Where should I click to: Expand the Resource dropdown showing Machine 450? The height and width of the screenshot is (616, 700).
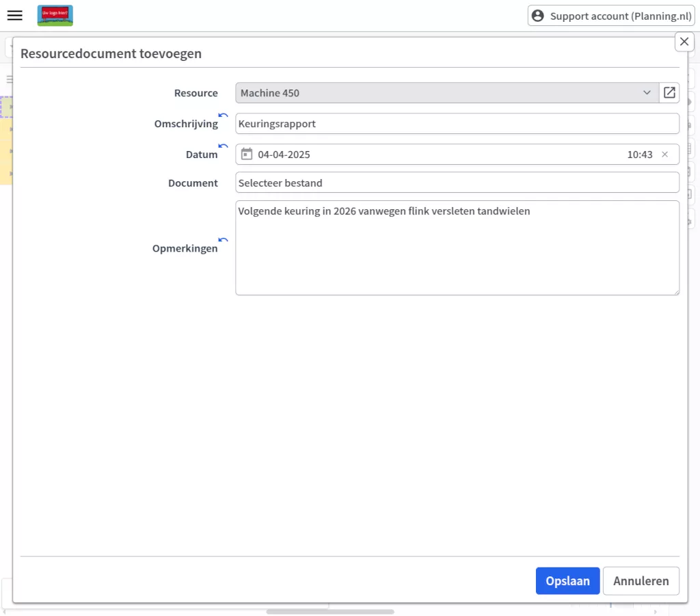647,93
